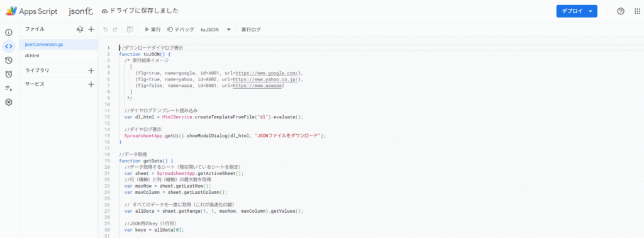Open the Executions list icon

click(x=9, y=88)
